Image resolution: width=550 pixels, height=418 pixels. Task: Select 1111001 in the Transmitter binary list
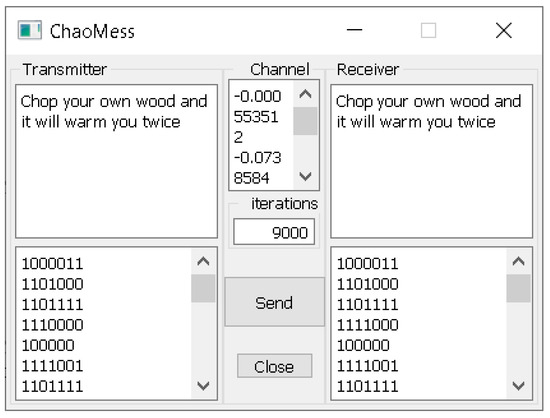52,366
